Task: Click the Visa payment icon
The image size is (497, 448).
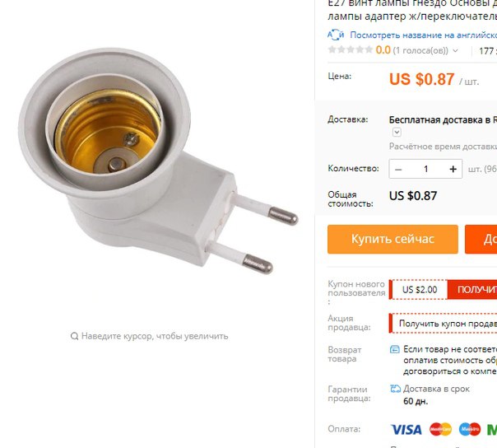Action: (x=406, y=430)
